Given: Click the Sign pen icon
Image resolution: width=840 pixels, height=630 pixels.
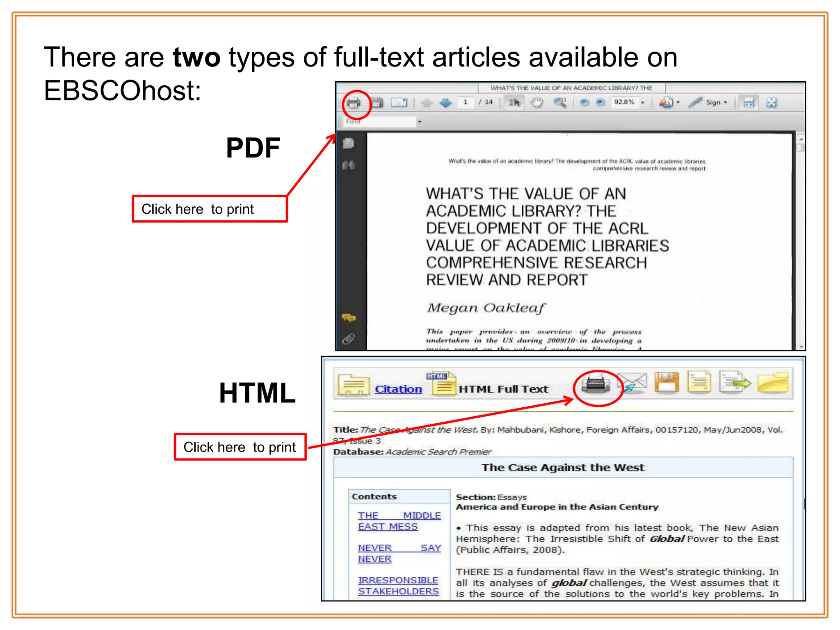Looking at the screenshot, I should point(695,103).
